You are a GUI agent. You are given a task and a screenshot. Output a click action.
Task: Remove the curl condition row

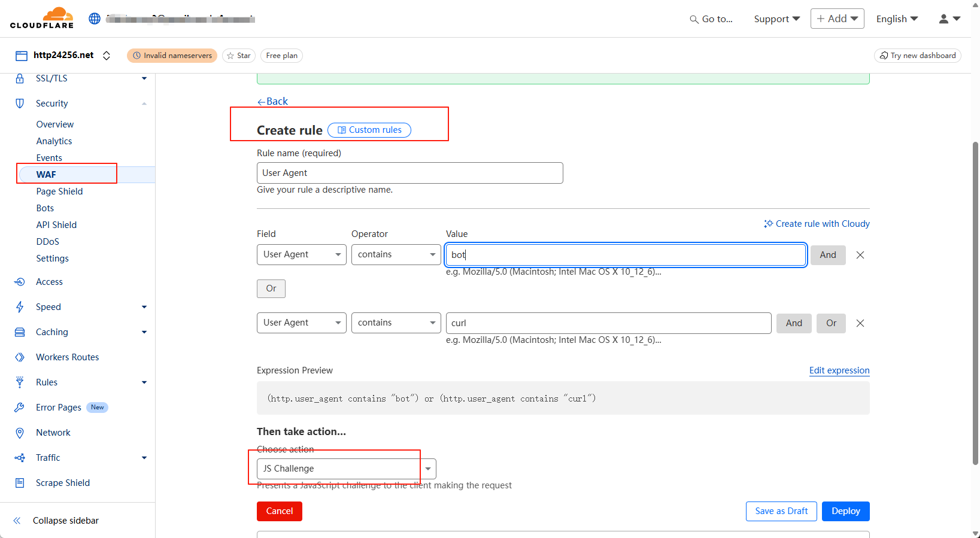[x=860, y=323]
